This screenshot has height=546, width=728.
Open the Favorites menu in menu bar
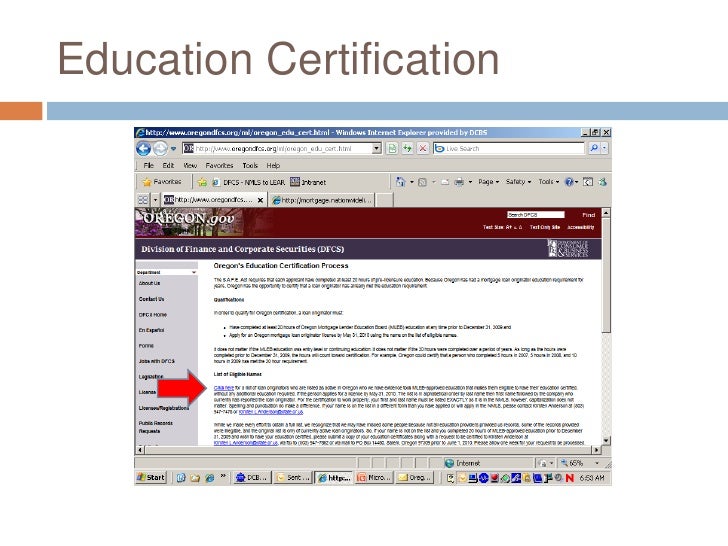pos(219,165)
